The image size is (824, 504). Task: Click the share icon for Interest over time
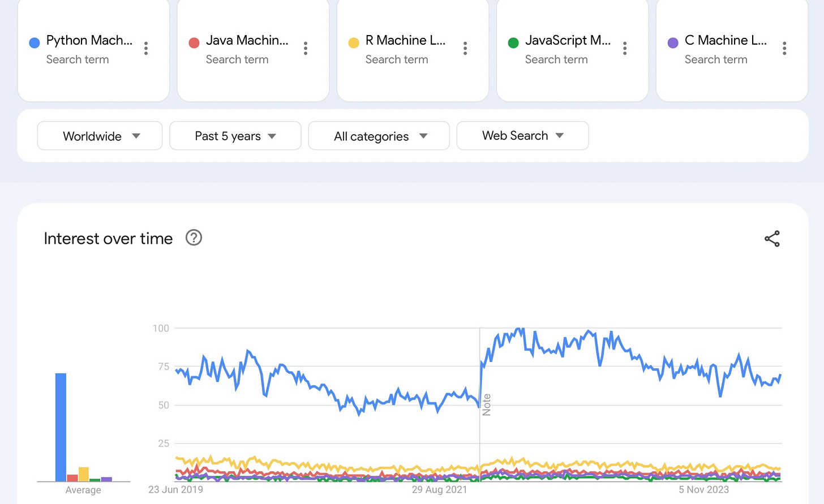click(772, 239)
